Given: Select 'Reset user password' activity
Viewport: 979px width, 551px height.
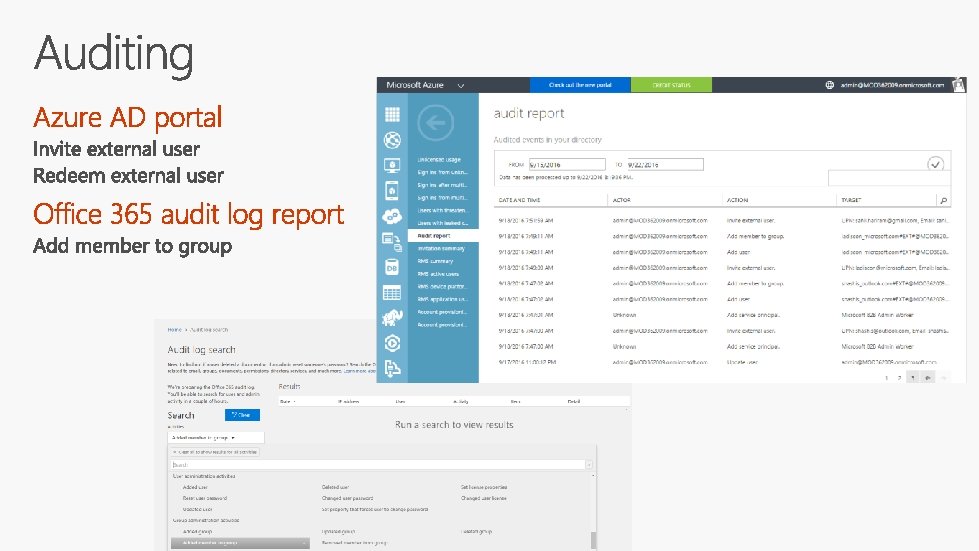Looking at the screenshot, I should [205, 499].
